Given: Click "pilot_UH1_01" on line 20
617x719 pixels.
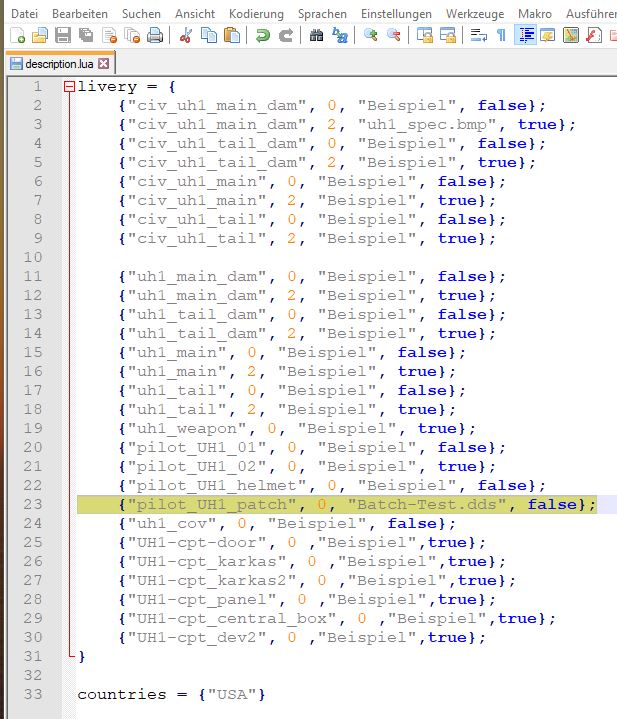Looking at the screenshot, I should coord(197,447).
